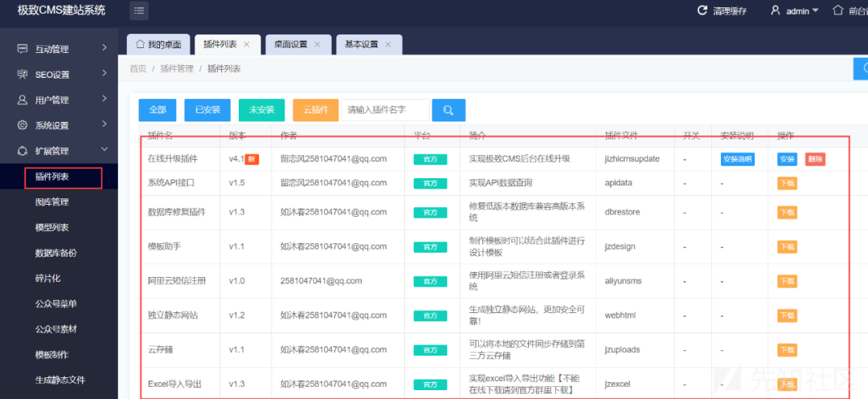This screenshot has width=868, height=399.
Task: Click the 互动管理 chat bubble icon
Action: [x=23, y=49]
